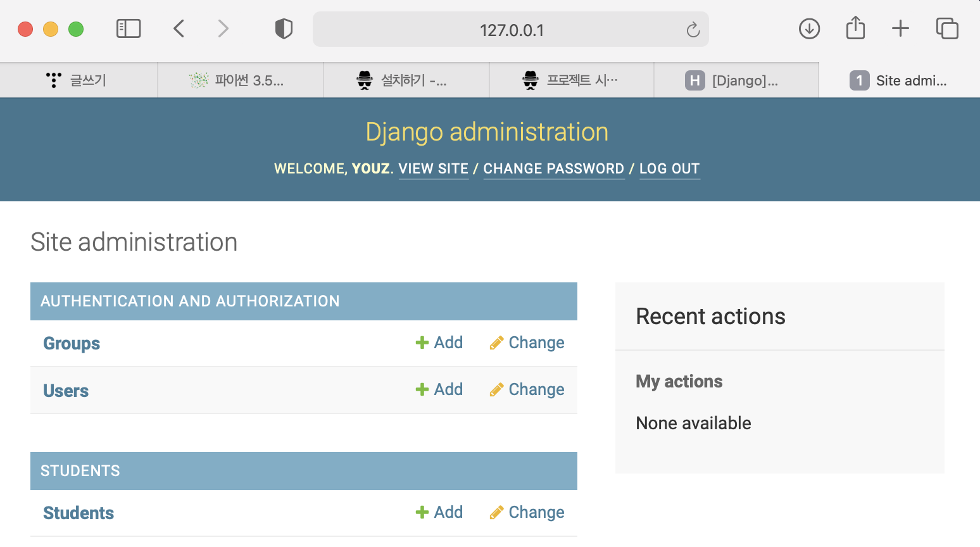Viewport: 980px width, 547px height.
Task: Reload the page with refresh icon
Action: pyautogui.click(x=693, y=29)
